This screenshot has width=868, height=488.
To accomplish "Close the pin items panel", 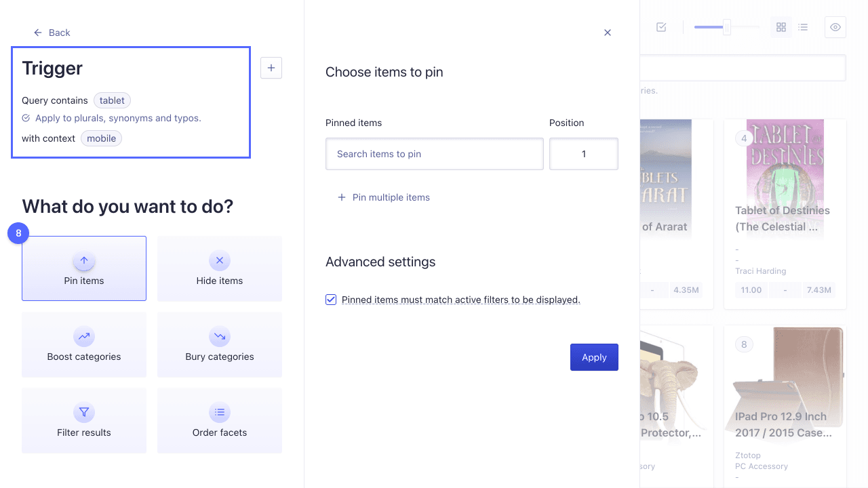I will click(608, 33).
